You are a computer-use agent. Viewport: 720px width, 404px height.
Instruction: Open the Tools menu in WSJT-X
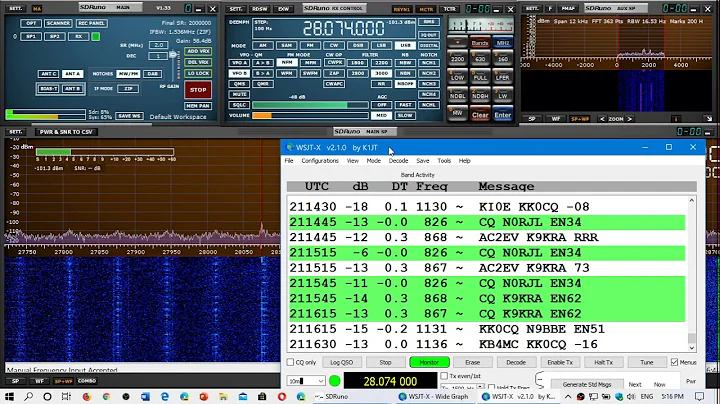(444, 161)
